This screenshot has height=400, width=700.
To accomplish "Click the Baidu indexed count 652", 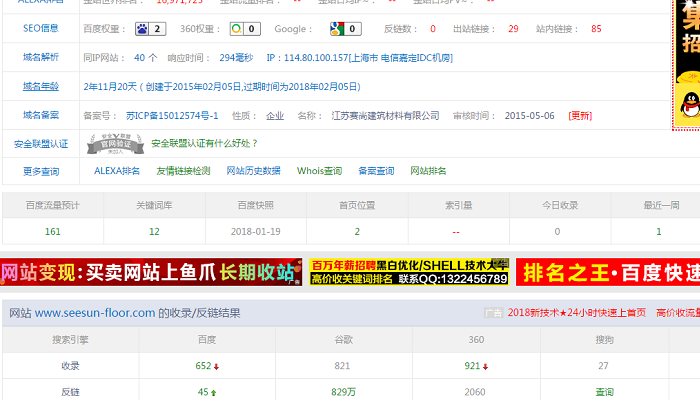I will pyautogui.click(x=203, y=366).
